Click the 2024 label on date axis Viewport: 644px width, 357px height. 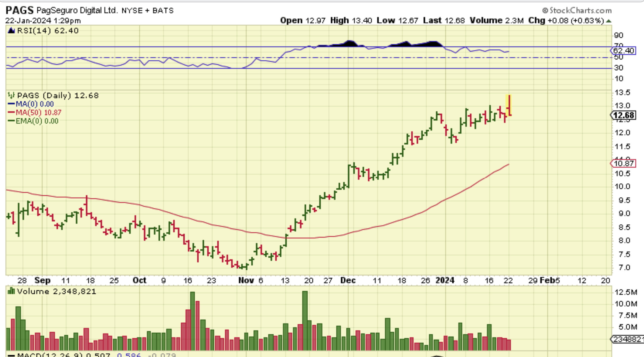[x=445, y=280]
